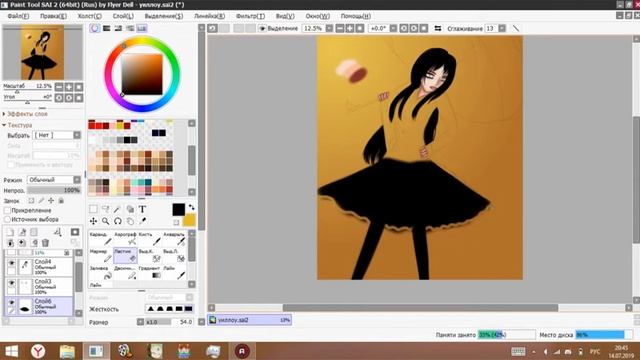
Task: Select the Rotate view tool
Action: click(118, 221)
